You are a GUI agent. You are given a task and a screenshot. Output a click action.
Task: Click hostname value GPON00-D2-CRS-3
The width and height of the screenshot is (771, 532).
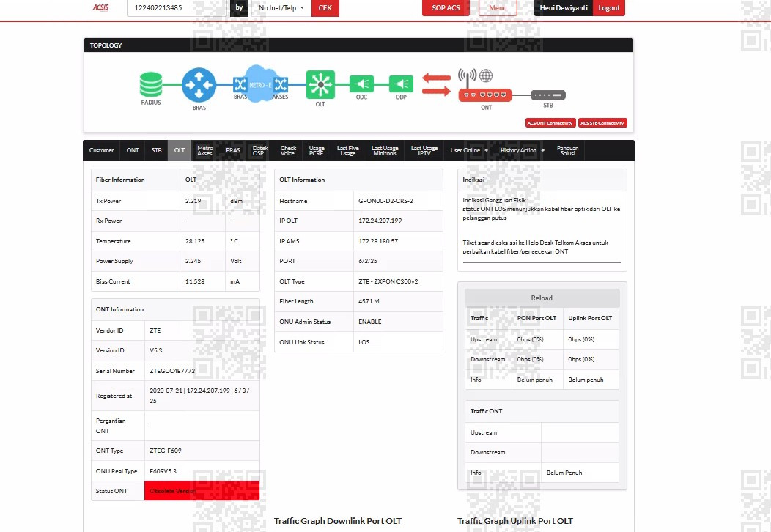pyautogui.click(x=385, y=201)
